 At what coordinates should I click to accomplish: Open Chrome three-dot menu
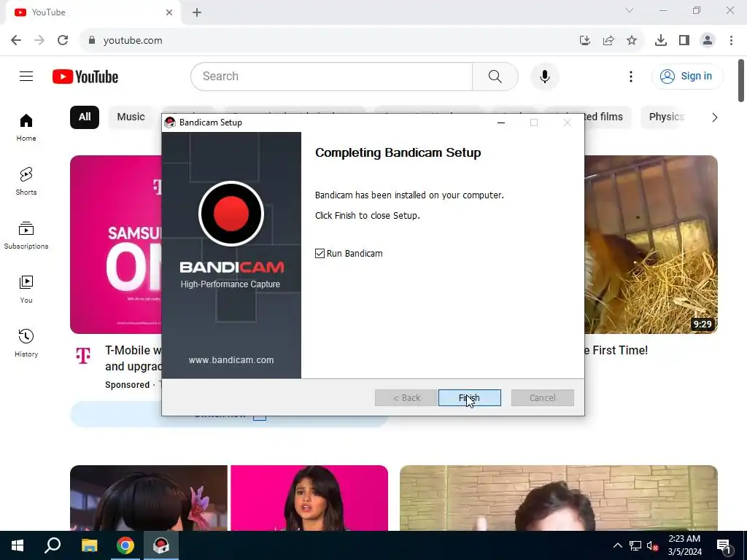coord(731,40)
